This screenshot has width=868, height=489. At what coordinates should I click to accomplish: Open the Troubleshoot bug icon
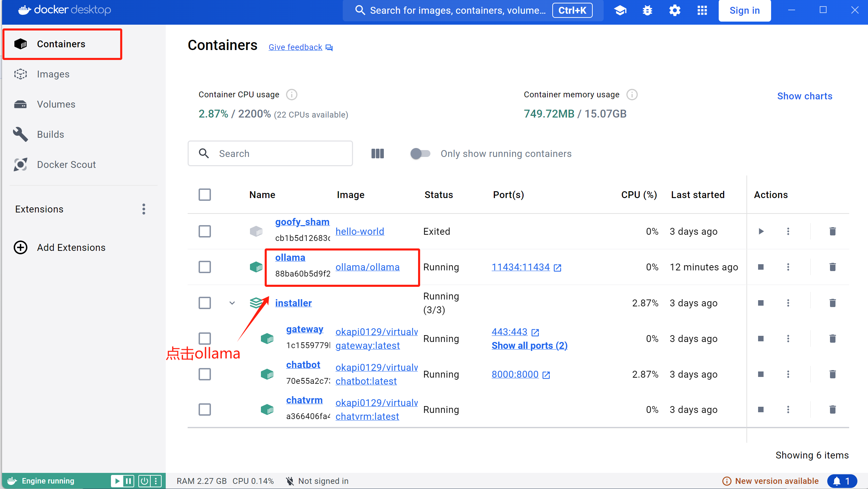click(647, 10)
